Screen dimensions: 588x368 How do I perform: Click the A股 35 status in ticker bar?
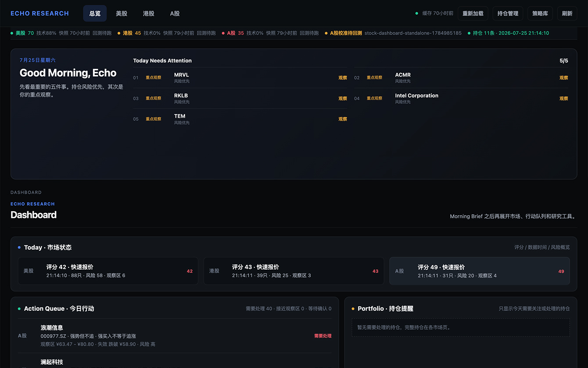[x=270, y=33]
